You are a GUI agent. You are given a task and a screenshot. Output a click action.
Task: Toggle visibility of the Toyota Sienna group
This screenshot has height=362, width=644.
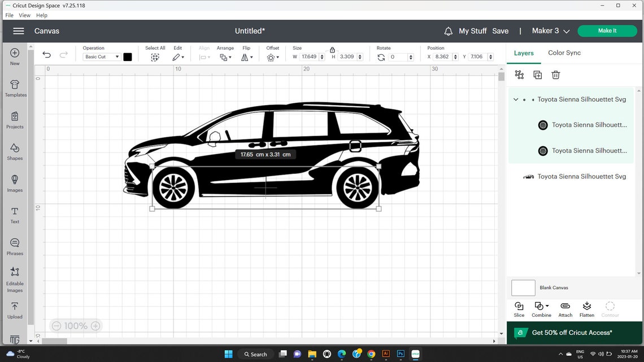[525, 99]
